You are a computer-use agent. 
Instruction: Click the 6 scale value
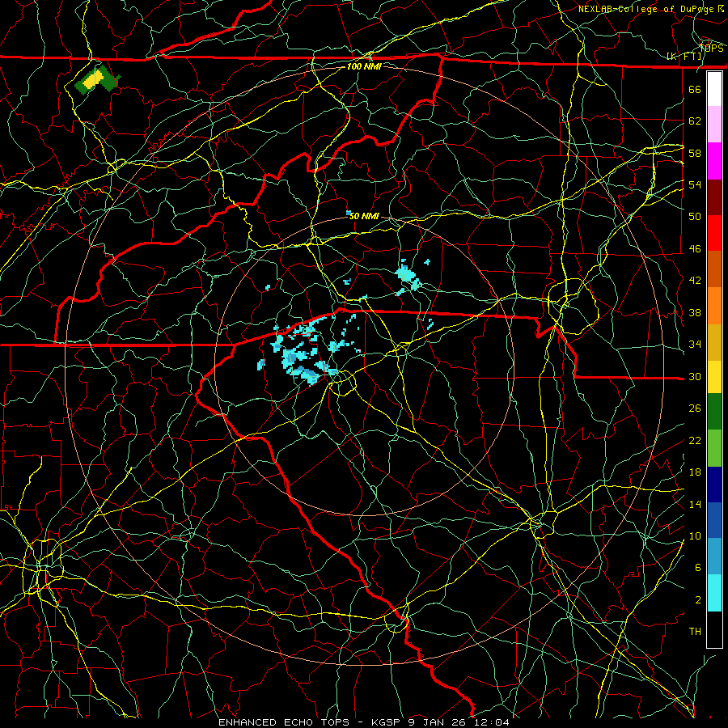click(x=697, y=568)
